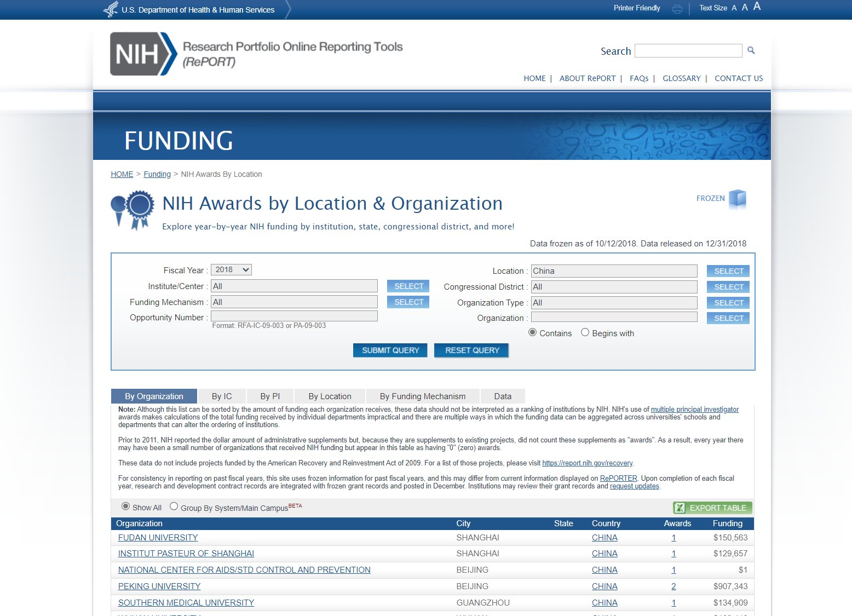Click the printer icon
Image resolution: width=852 pixels, height=616 pixels.
tap(677, 9)
